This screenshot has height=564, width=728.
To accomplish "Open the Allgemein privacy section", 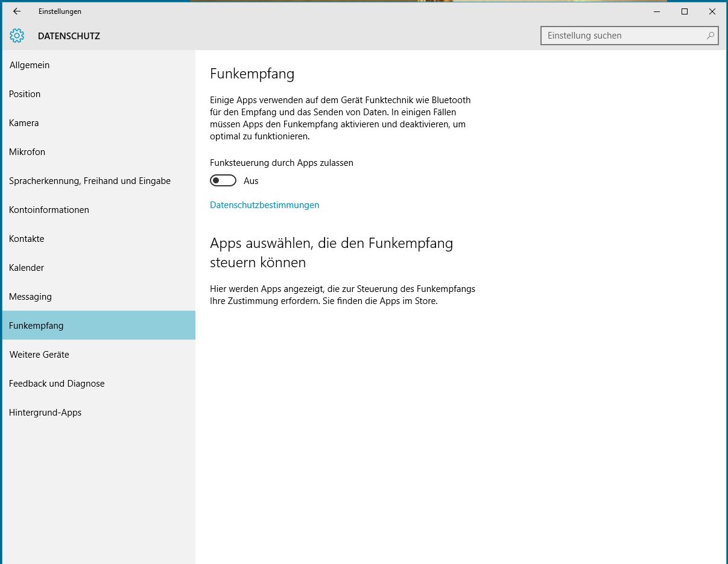I will [x=99, y=65].
